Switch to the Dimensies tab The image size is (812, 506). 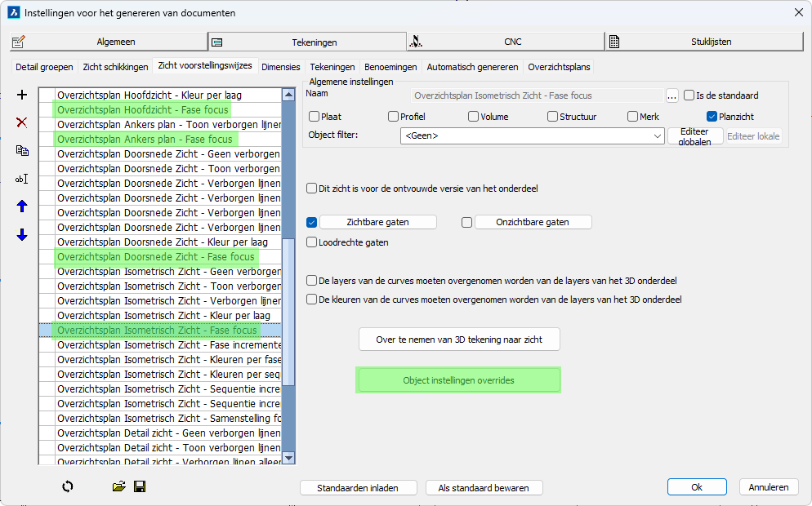pyautogui.click(x=280, y=67)
